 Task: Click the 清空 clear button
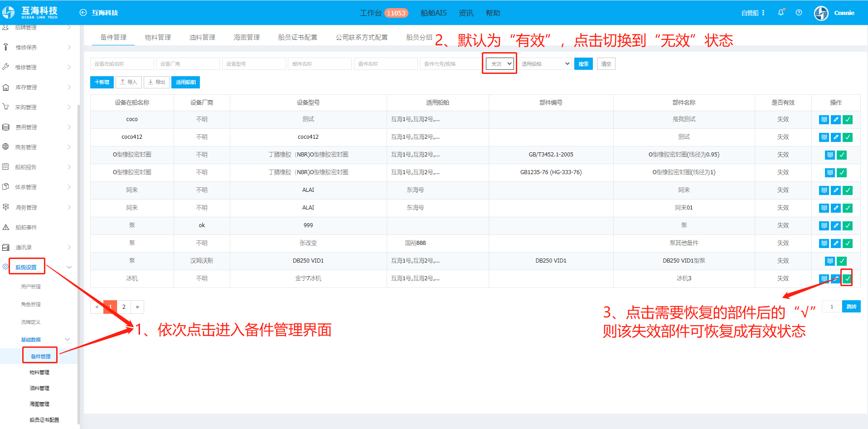[x=606, y=64]
